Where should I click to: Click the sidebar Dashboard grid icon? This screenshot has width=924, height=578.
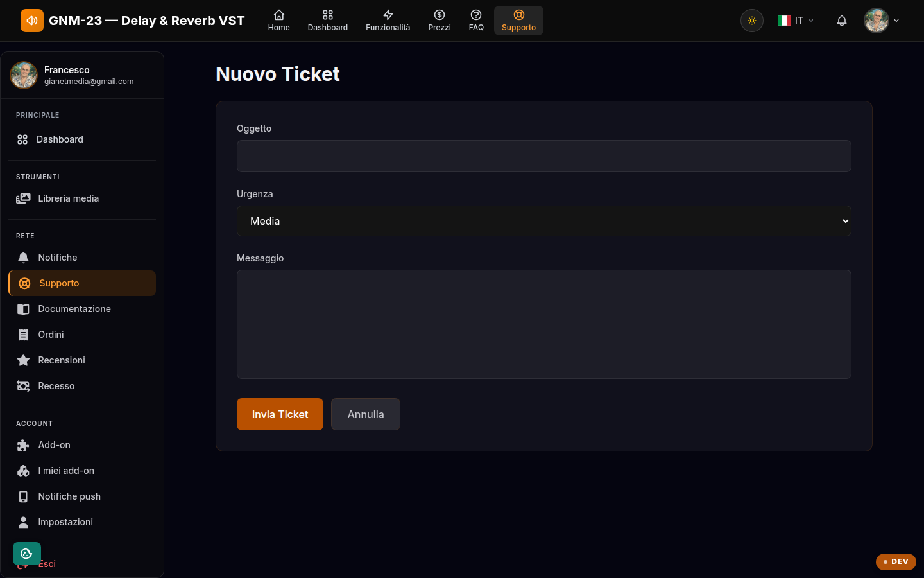tap(22, 139)
